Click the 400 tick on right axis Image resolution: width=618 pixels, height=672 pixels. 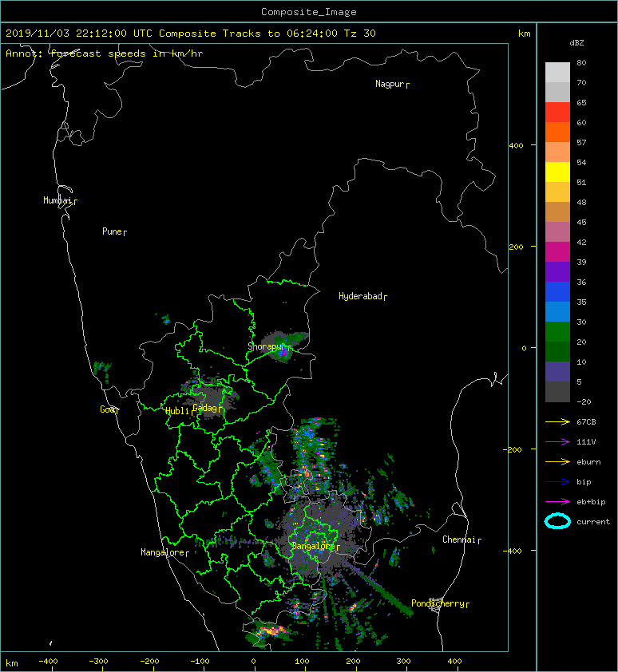(517, 146)
